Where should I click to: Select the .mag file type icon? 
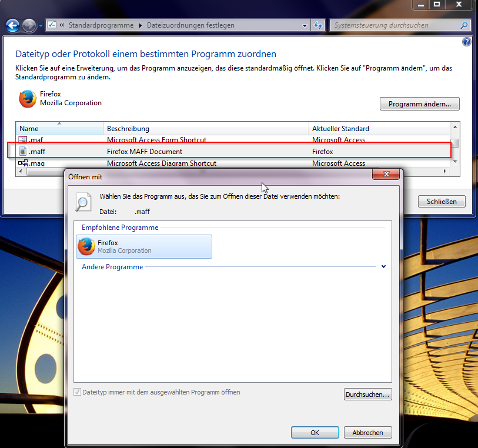click(23, 163)
